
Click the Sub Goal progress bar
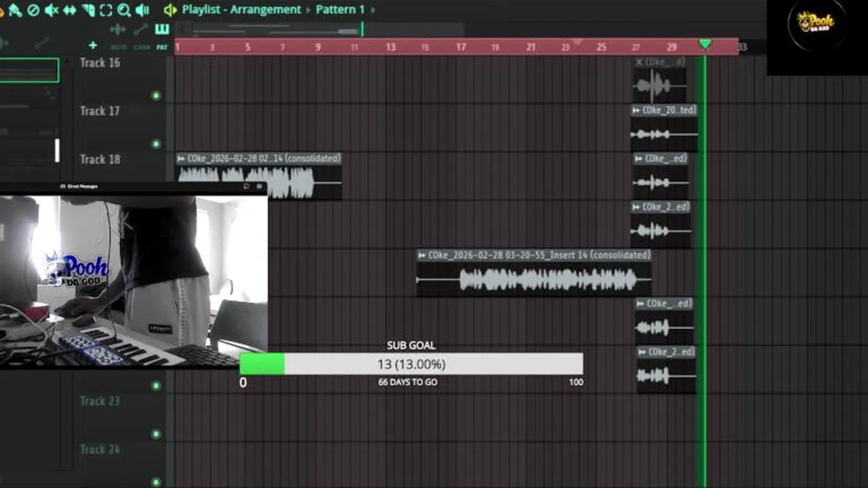point(411,364)
